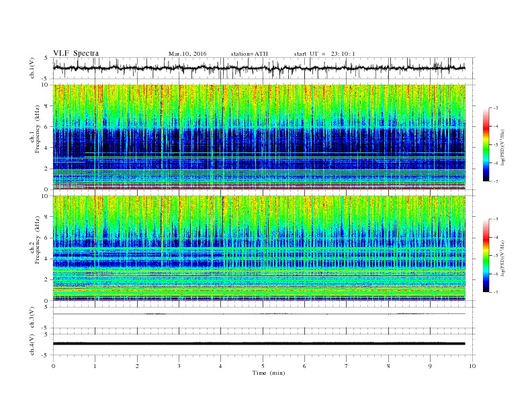The image size is (532, 411).
Task: Click the time axis tick label '5'
Action: (263, 366)
